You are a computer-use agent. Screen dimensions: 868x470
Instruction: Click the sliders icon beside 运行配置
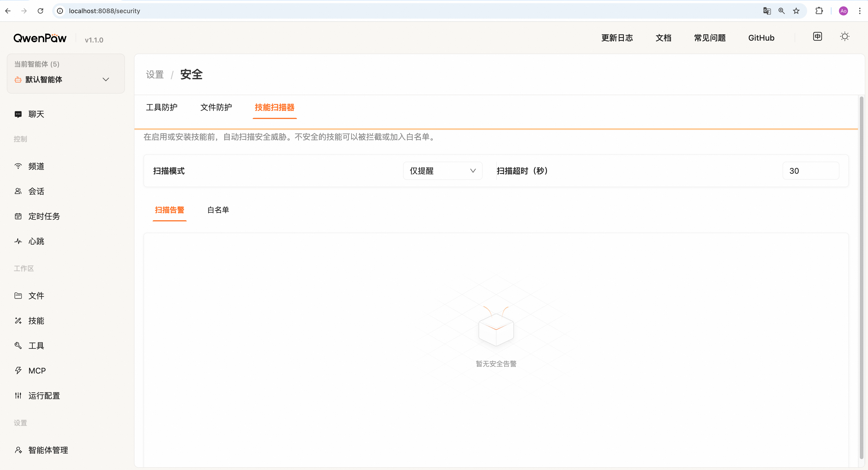coord(18,396)
